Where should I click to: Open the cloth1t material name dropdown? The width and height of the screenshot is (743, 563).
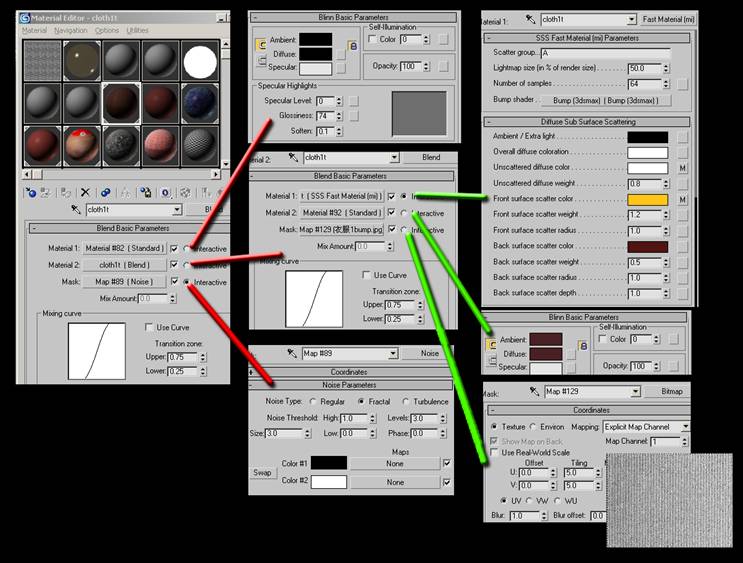(176, 210)
